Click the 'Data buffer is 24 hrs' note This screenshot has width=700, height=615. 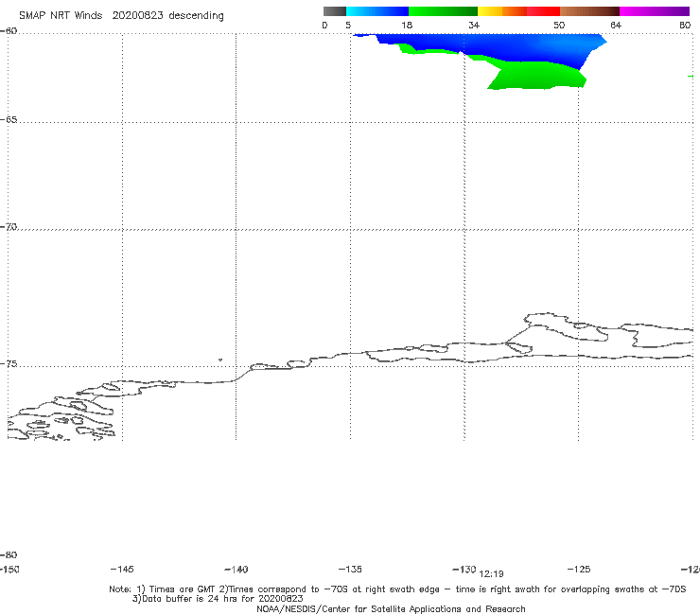click(218, 599)
